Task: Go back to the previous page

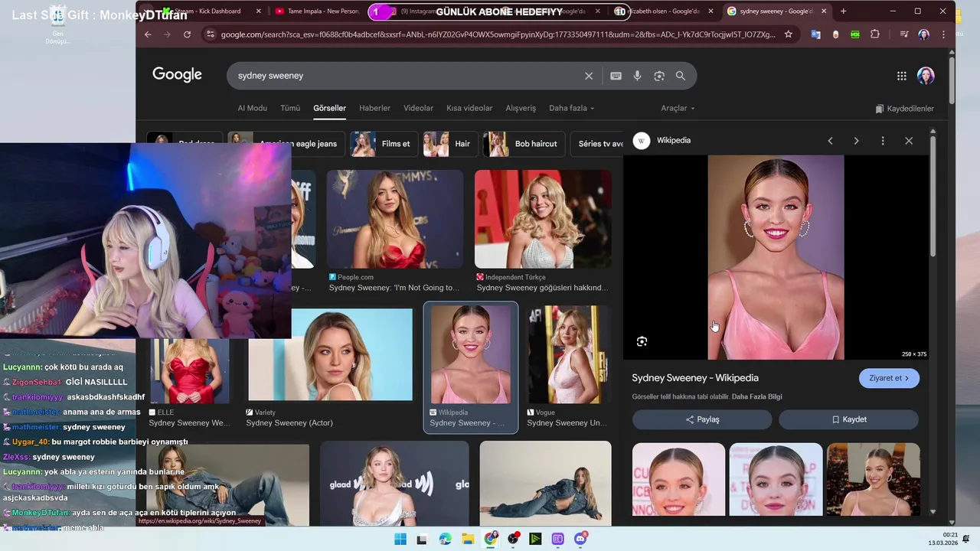Action: (149, 34)
